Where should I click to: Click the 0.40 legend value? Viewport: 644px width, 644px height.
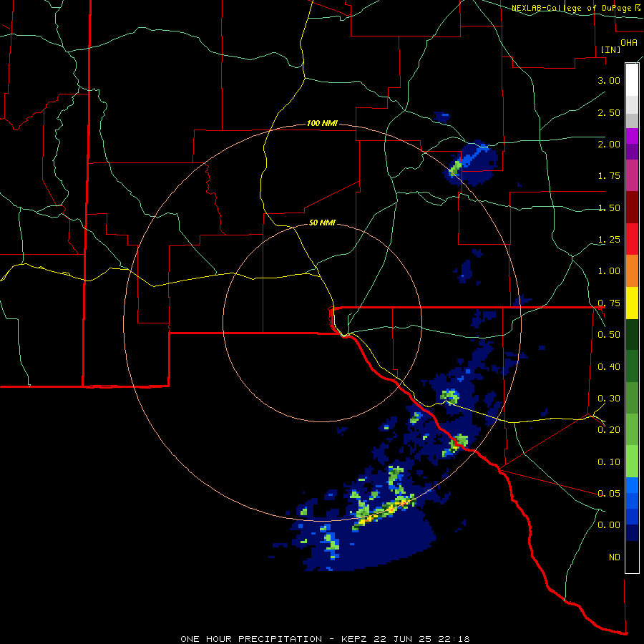click(609, 367)
